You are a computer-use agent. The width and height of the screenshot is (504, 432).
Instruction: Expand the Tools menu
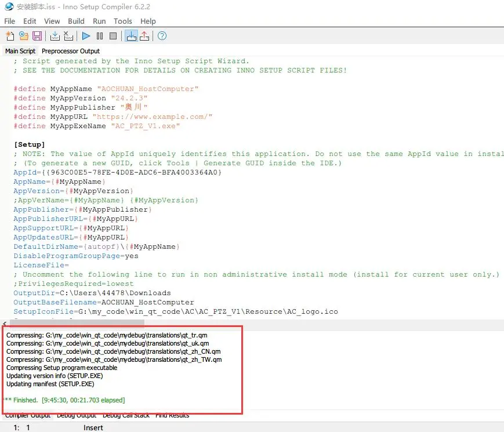click(x=122, y=21)
